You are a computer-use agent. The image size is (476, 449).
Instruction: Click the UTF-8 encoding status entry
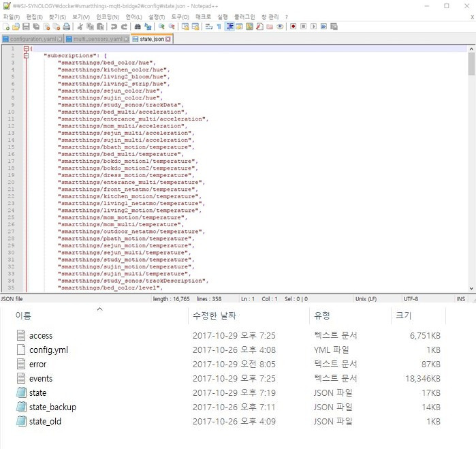[x=411, y=299]
